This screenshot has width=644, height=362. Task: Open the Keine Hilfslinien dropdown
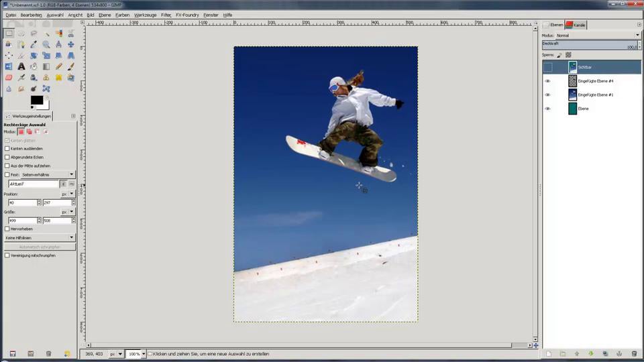pos(40,237)
